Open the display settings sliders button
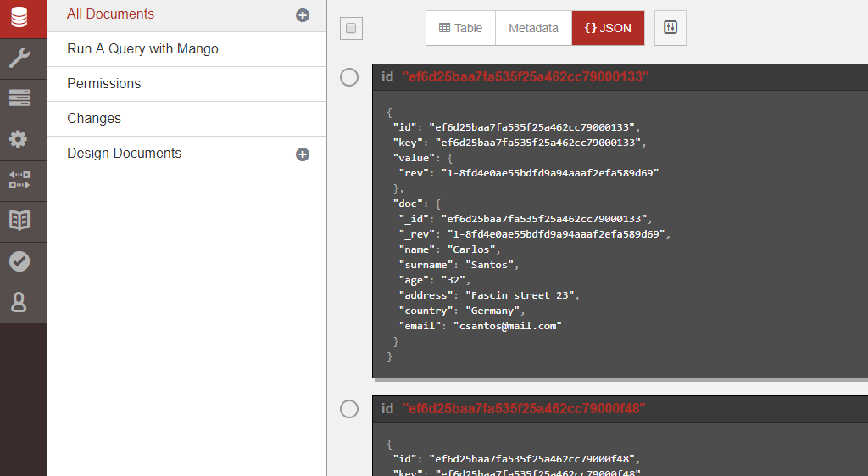The width and height of the screenshot is (868, 476). [670, 28]
